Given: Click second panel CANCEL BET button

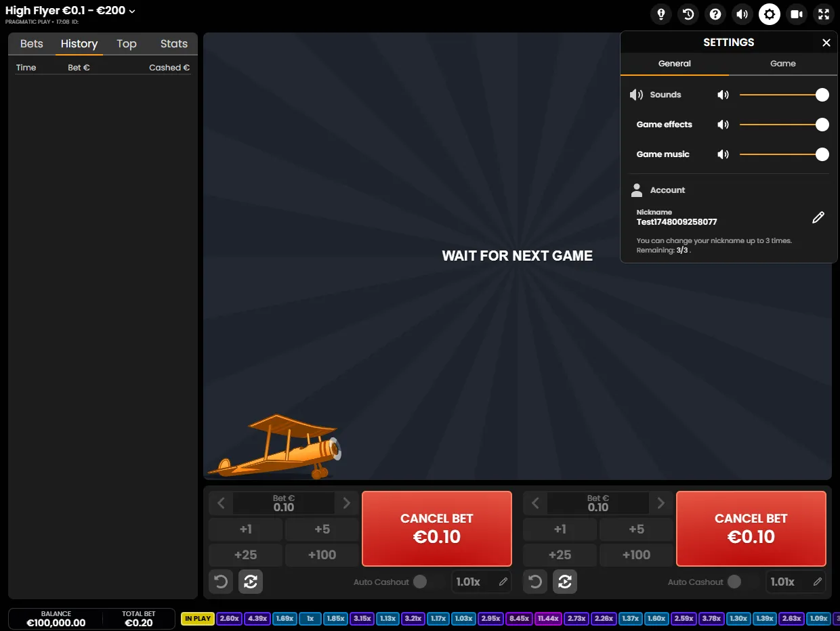Looking at the screenshot, I should coord(751,529).
